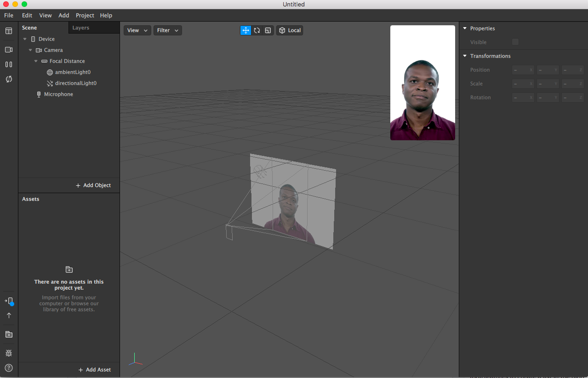Collapse the Properties section
This screenshot has height=378, width=588.
[x=465, y=29]
